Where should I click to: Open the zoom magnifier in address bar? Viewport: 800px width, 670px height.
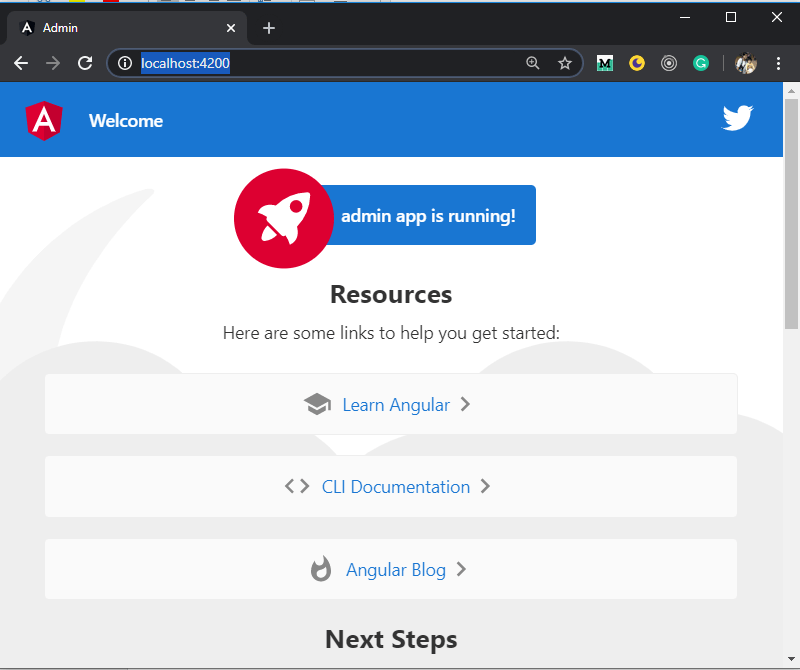click(x=533, y=63)
